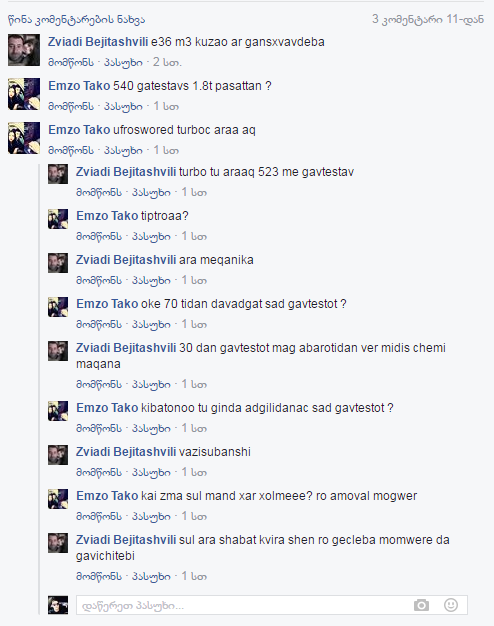
Task: Reply to 'sul ara shabat kvira' comment
Action: click(x=151, y=576)
